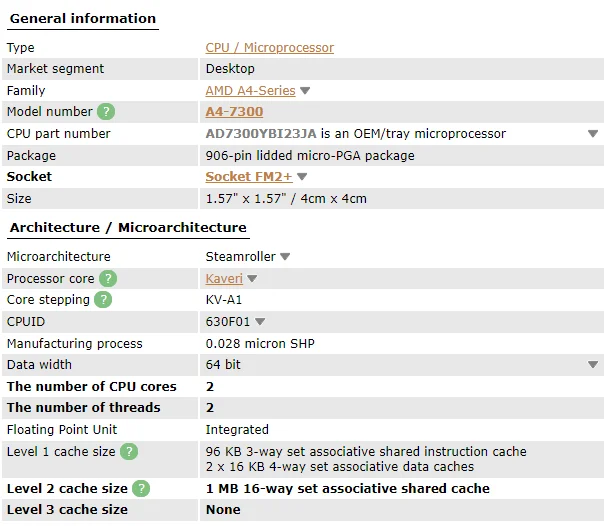
Task: Expand the Steamroller microarchitecture dropdown arrow
Action: pos(285,257)
